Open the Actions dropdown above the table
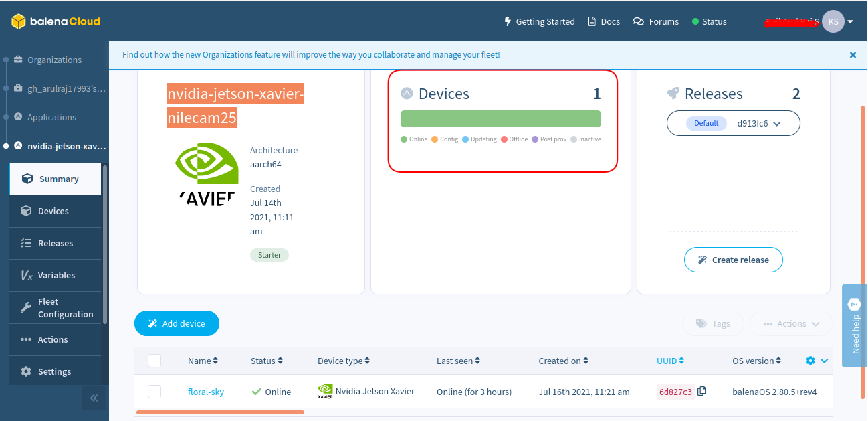Screen dimensions: 868x421 pyautogui.click(x=791, y=323)
